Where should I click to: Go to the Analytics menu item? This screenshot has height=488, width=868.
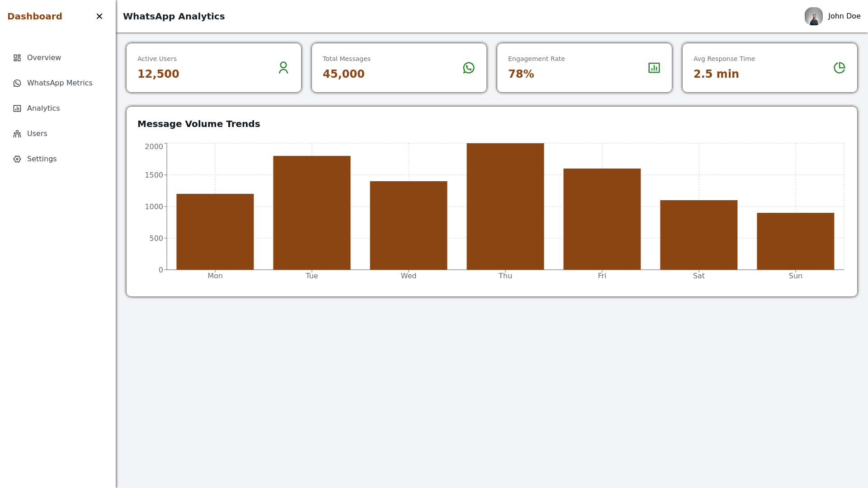pyautogui.click(x=43, y=108)
